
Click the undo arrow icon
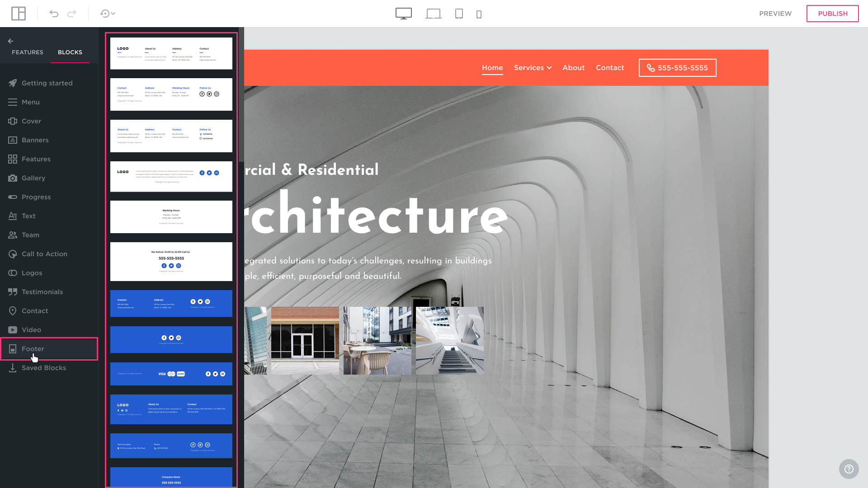pos(54,14)
